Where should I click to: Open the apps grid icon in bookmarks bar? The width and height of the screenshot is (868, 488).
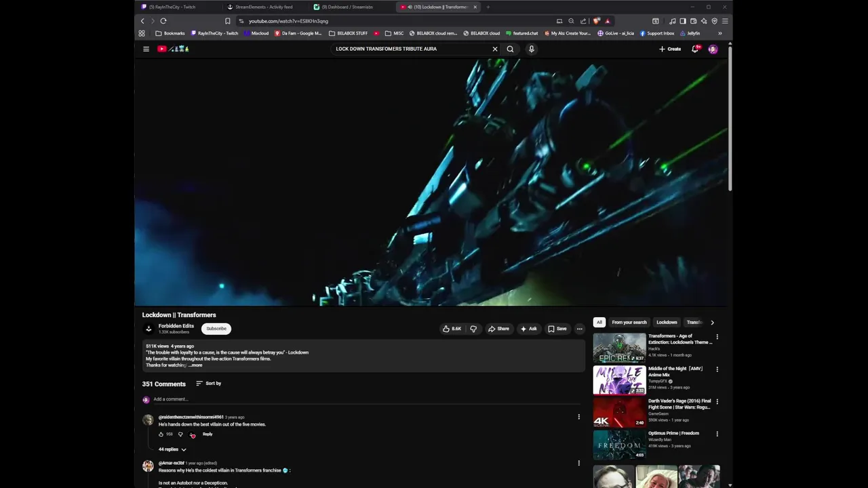(142, 33)
